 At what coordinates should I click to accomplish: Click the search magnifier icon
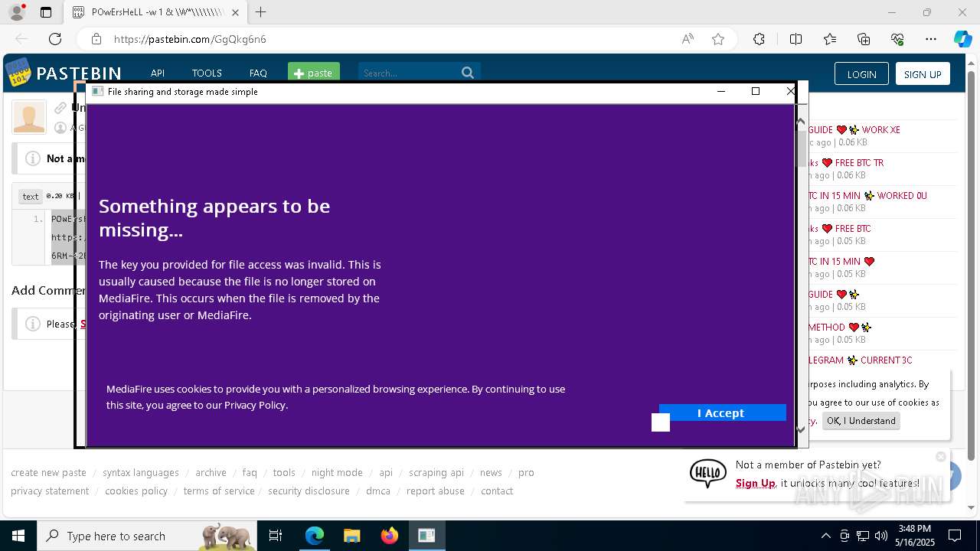coord(468,73)
